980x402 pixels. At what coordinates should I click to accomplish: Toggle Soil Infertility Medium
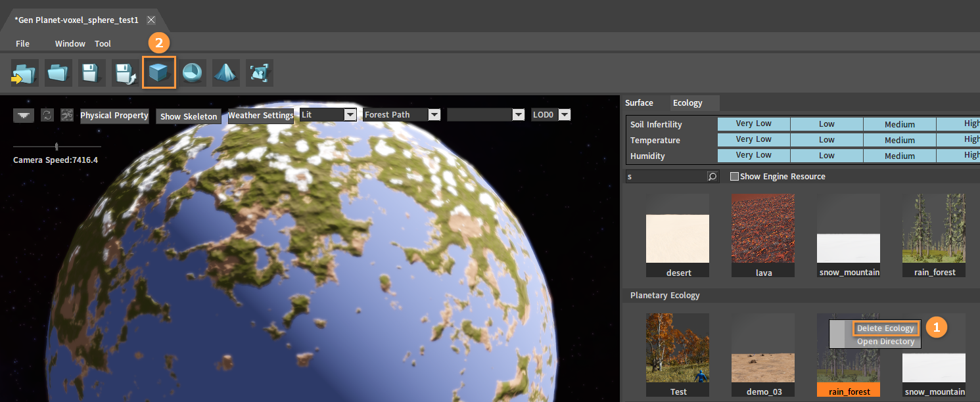(x=899, y=123)
